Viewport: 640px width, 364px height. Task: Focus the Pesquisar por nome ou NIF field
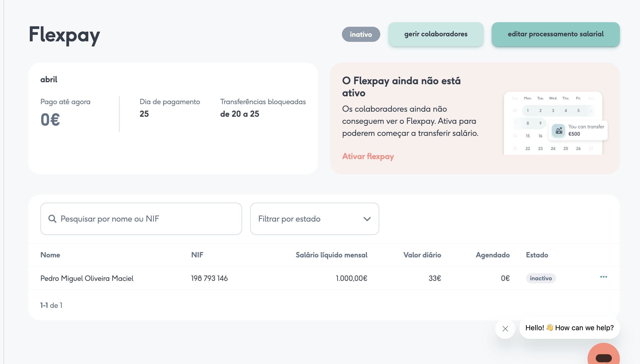click(x=141, y=219)
